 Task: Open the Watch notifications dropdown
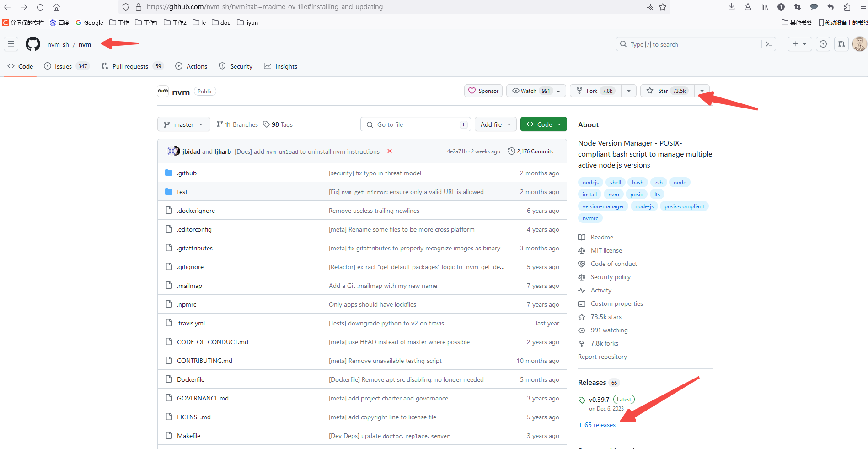[x=536, y=91]
